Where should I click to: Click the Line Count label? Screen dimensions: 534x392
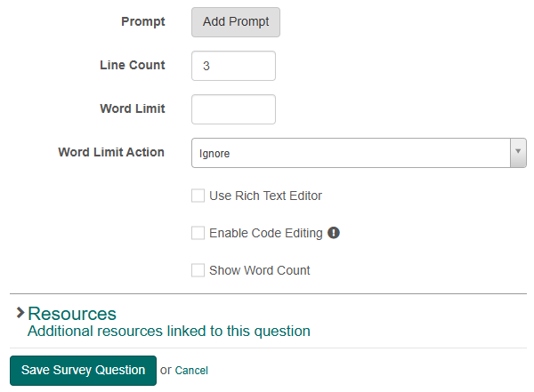click(x=133, y=65)
